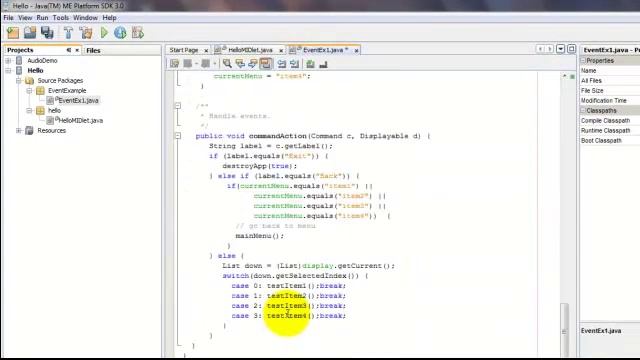Click the Last Edit editor toolbar icon
This screenshot has width=640, height=360.
(x=175, y=64)
